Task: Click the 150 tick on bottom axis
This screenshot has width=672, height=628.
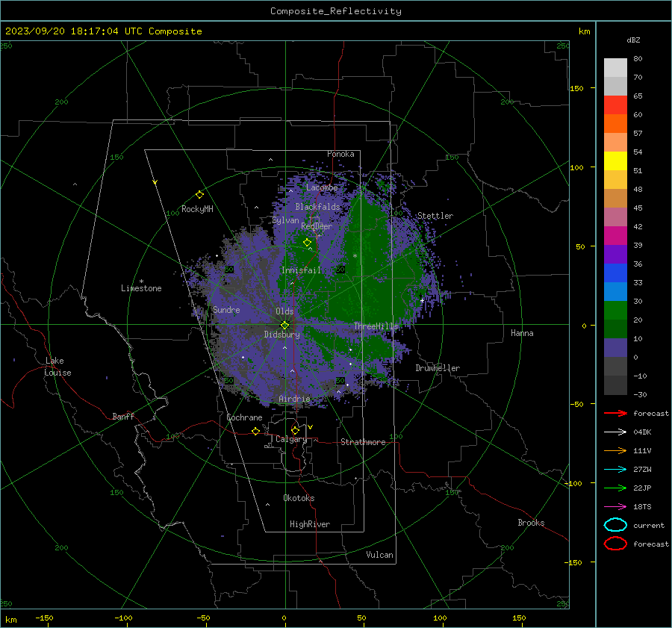Action: click(x=519, y=618)
